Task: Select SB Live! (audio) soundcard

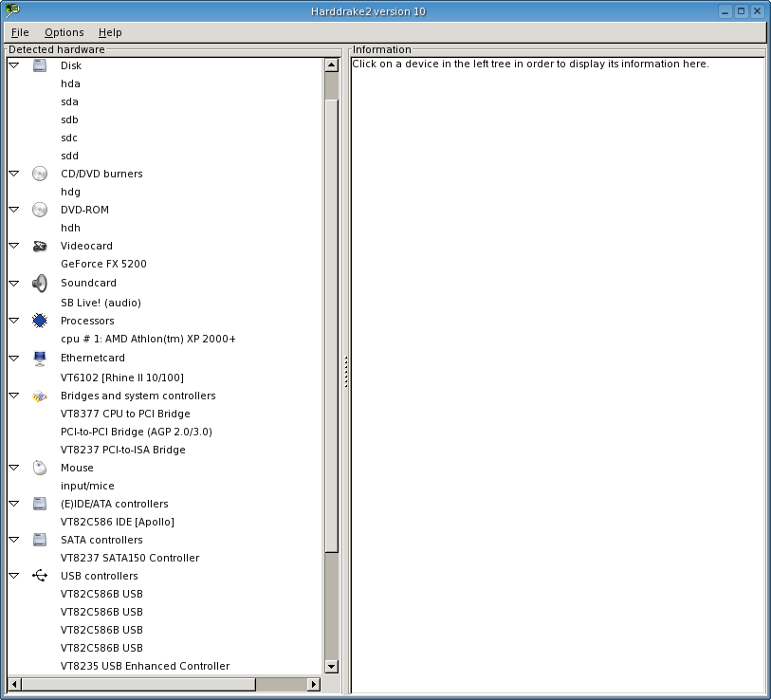Action: (x=101, y=303)
